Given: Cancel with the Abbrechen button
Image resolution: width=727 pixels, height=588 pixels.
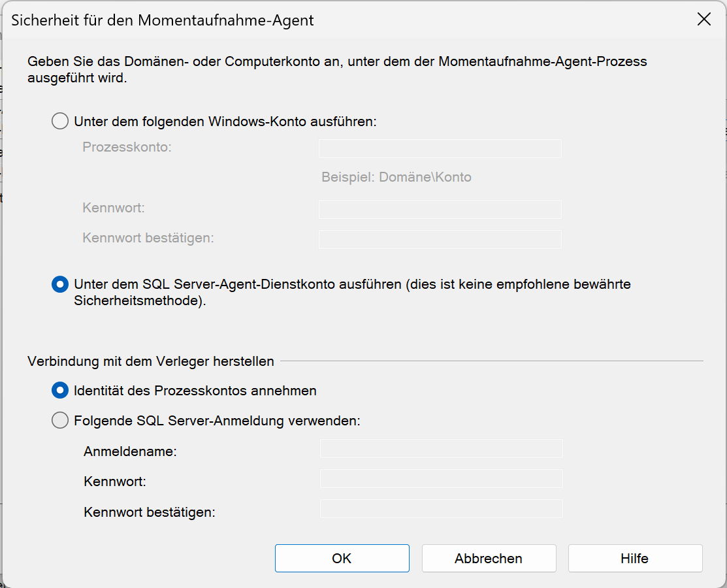Looking at the screenshot, I should tap(489, 559).
